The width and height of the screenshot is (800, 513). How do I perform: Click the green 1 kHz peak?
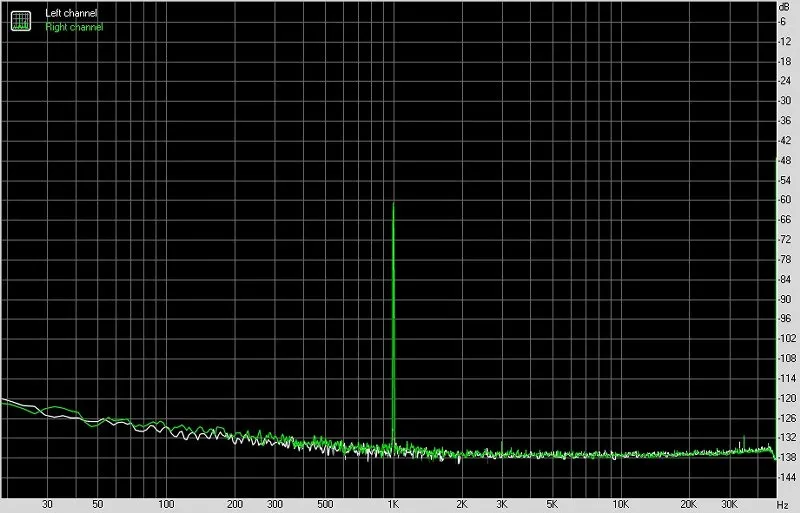[393, 323]
